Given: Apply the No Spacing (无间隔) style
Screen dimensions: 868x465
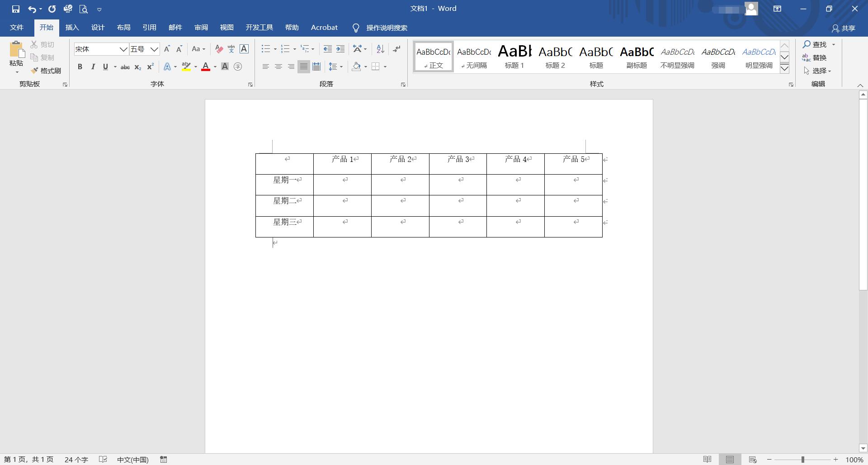Looking at the screenshot, I should [474, 57].
